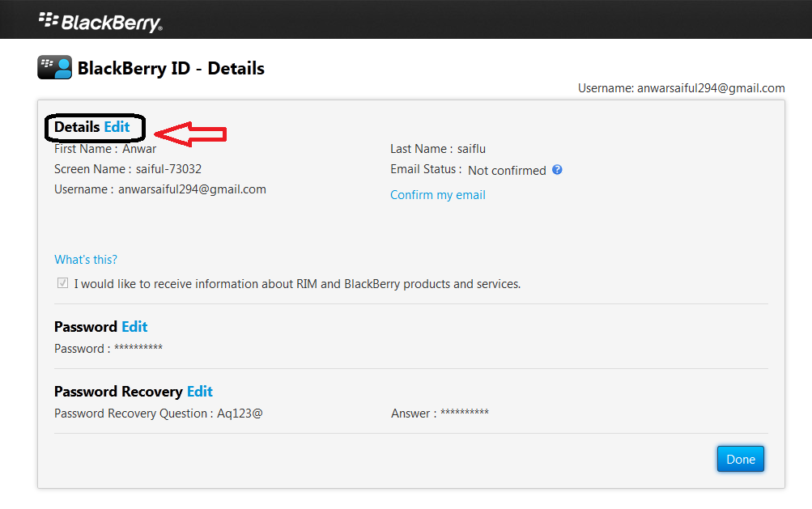The height and width of the screenshot is (509, 812).
Task: Edit the Details section
Action: click(117, 127)
